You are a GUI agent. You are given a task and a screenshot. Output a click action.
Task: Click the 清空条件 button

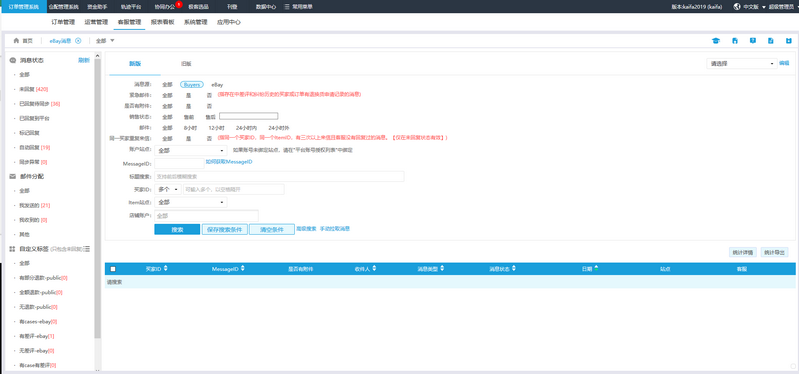point(272,229)
